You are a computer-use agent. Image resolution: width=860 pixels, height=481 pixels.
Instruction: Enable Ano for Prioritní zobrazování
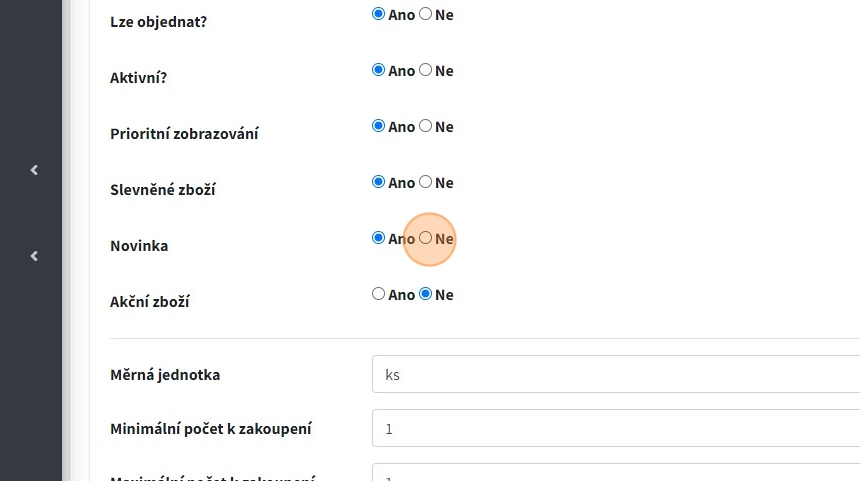click(x=378, y=127)
